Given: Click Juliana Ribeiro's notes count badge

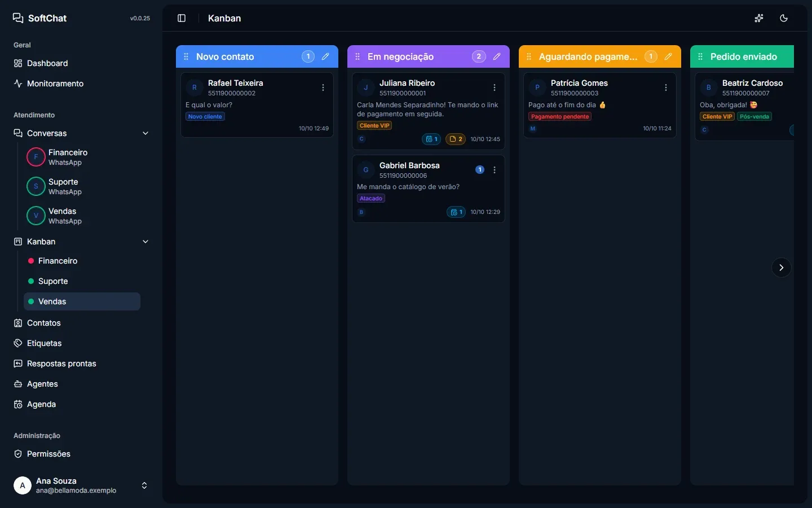Looking at the screenshot, I should 456,139.
